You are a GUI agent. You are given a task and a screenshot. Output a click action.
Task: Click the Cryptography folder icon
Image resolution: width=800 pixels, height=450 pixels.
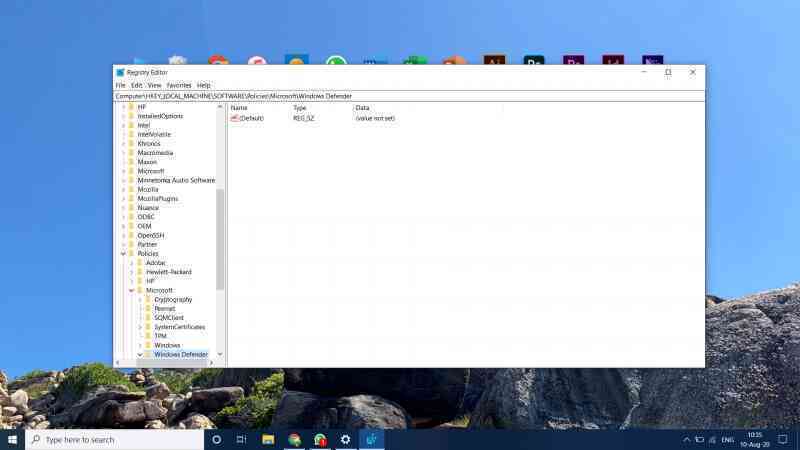(x=148, y=300)
